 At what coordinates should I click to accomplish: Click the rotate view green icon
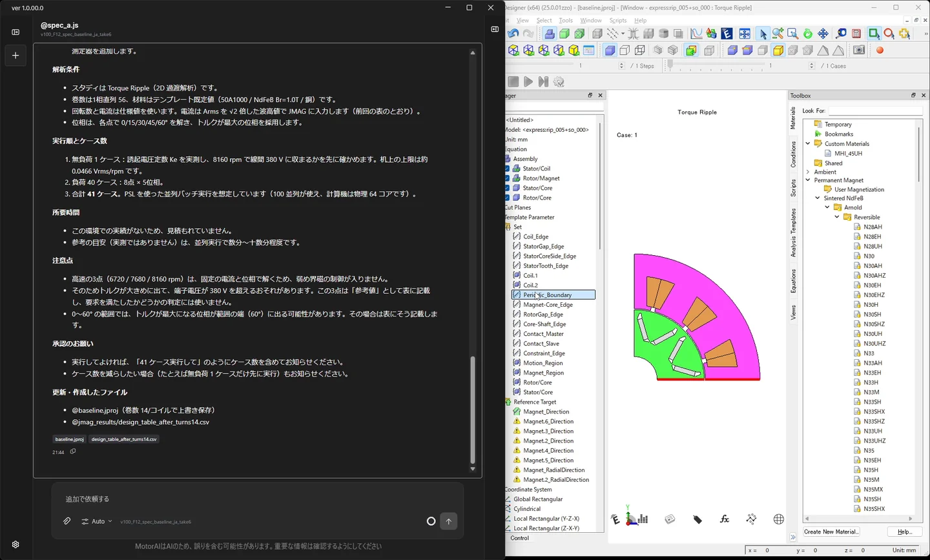pos(808,34)
